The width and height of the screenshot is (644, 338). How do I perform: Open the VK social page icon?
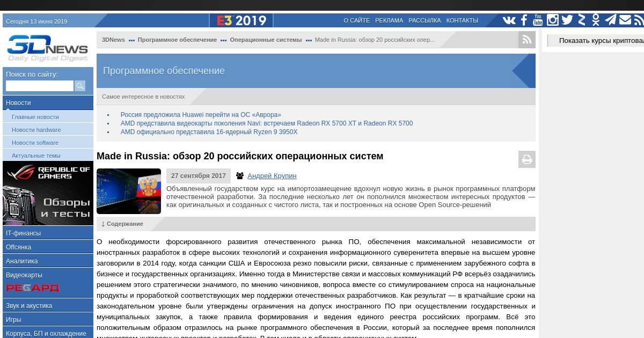coord(509,20)
